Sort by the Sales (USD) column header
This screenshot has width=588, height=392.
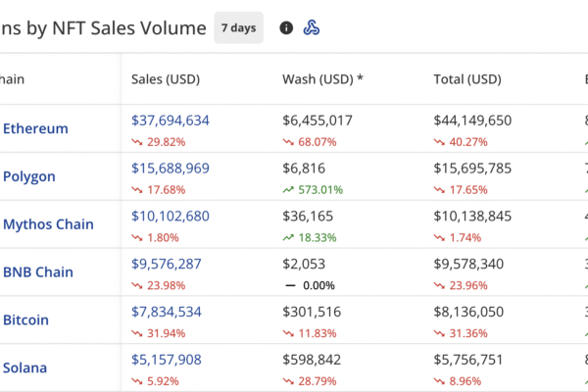coord(167,78)
